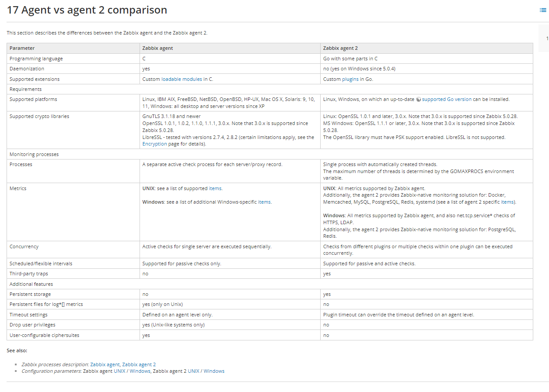Screen dimensions: 549x392
Task: Open Zabbix agent 2 processes description link
Action: pyautogui.click(x=139, y=364)
